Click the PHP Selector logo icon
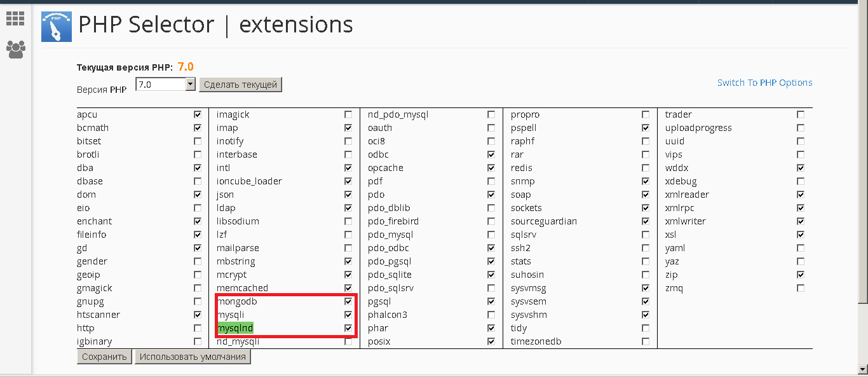This screenshot has width=868, height=377. point(57,27)
